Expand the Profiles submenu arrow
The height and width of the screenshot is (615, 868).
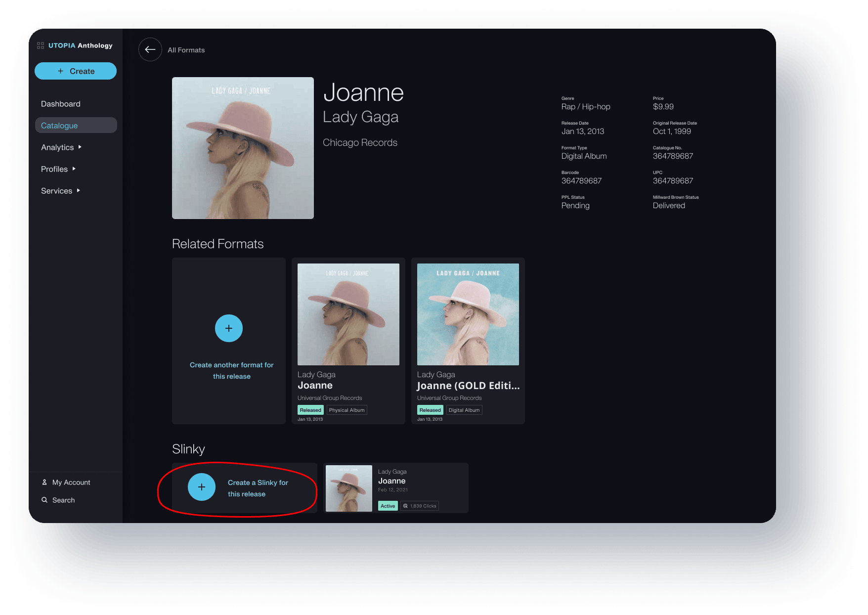[x=74, y=169]
